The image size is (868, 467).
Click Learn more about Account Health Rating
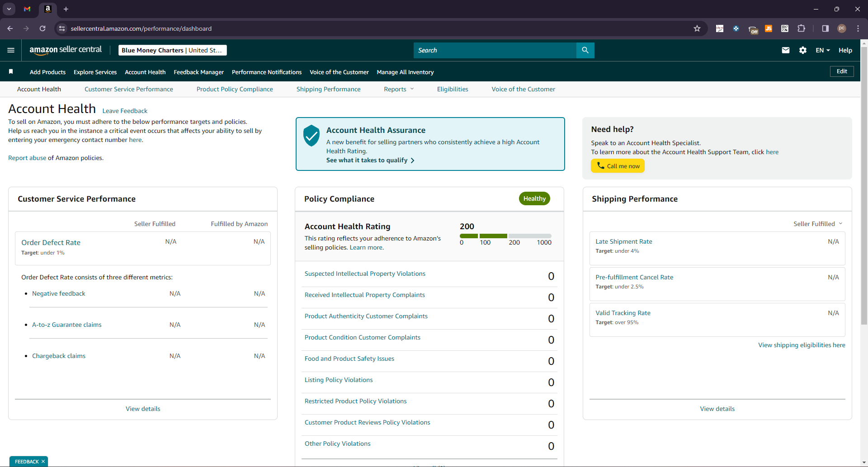(366, 247)
